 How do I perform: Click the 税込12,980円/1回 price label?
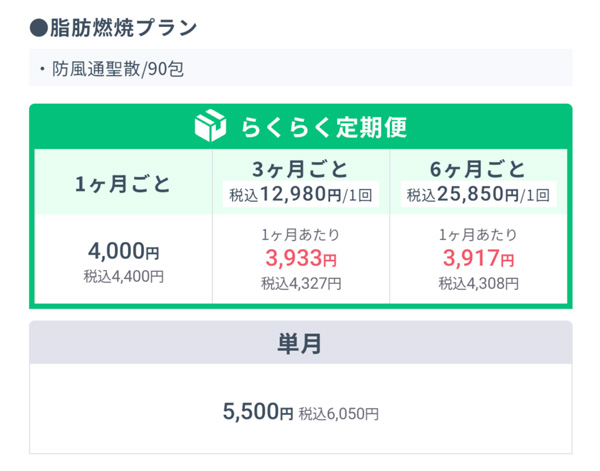coord(300,194)
